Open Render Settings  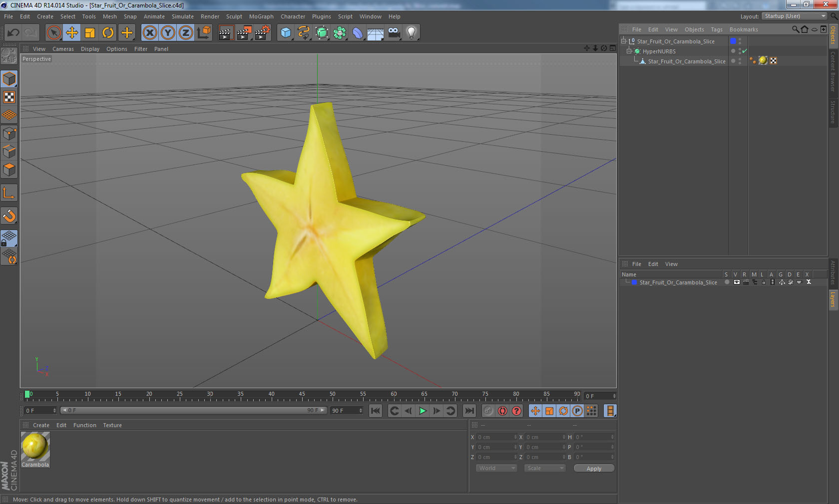263,33
